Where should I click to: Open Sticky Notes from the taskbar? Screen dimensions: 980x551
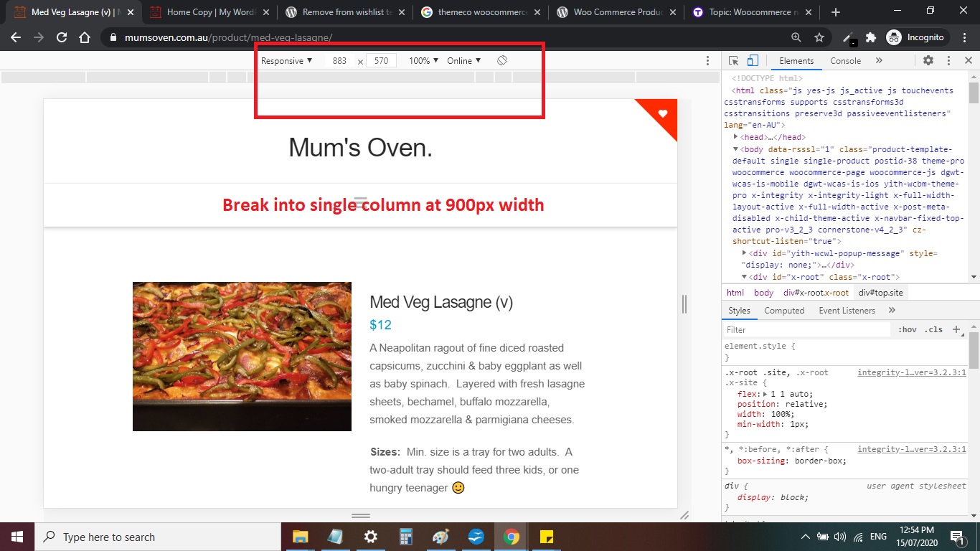pyautogui.click(x=546, y=537)
